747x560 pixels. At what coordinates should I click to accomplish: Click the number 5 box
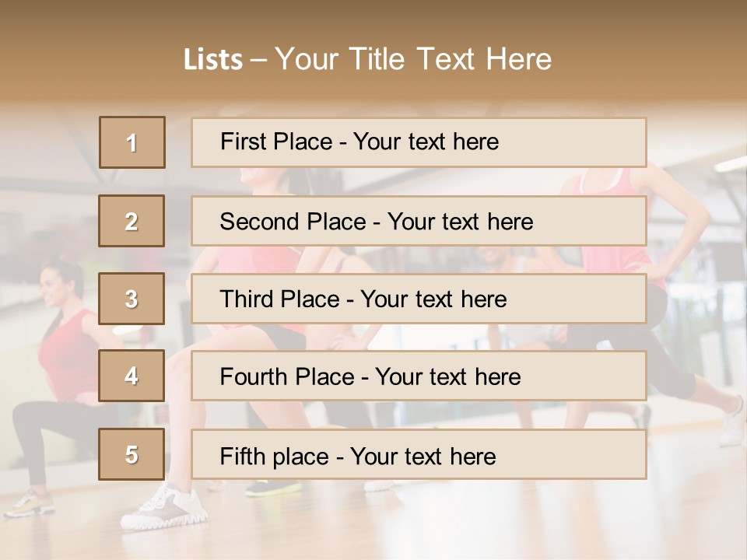pyautogui.click(x=132, y=454)
